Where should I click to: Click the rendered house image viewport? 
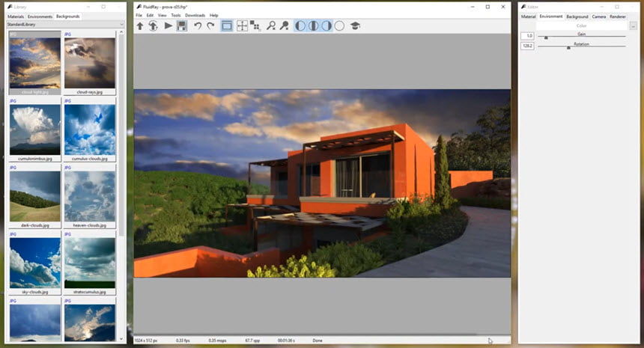pyautogui.click(x=323, y=183)
